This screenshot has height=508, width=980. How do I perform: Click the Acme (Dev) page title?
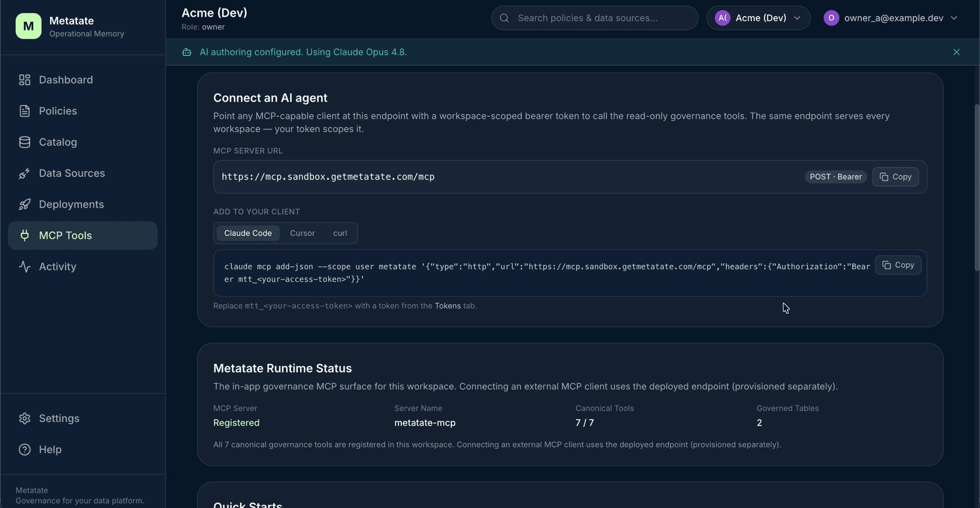click(214, 13)
